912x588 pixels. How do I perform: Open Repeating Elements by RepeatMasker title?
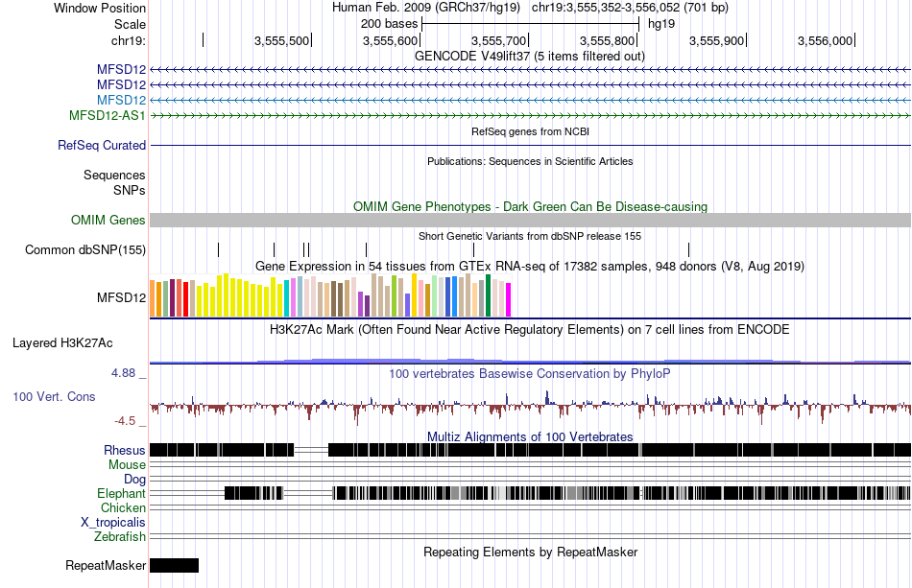click(x=530, y=552)
